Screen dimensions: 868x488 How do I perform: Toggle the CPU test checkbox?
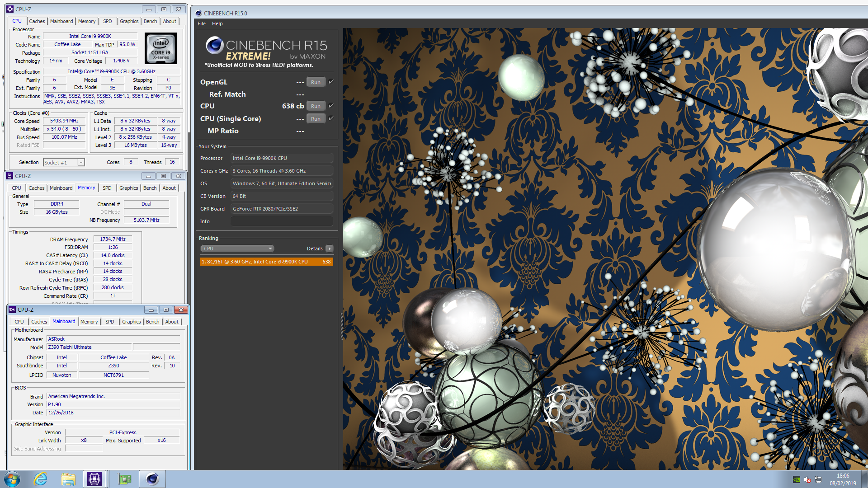click(x=331, y=106)
